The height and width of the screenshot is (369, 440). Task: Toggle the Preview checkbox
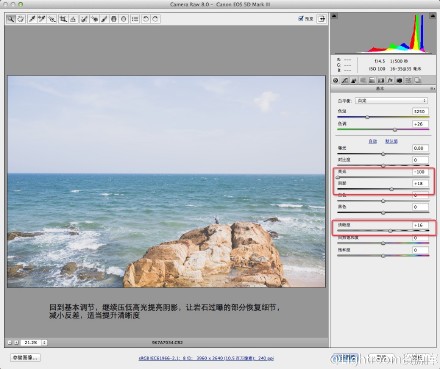301,19
